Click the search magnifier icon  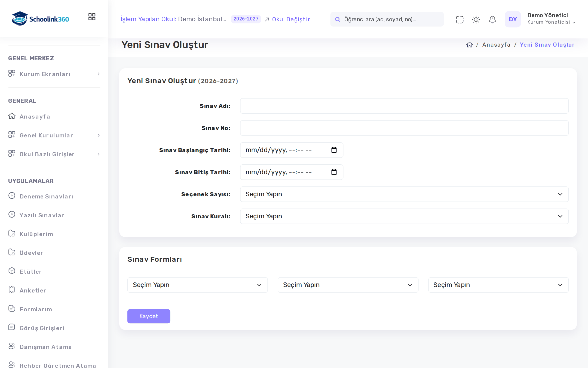(338, 19)
